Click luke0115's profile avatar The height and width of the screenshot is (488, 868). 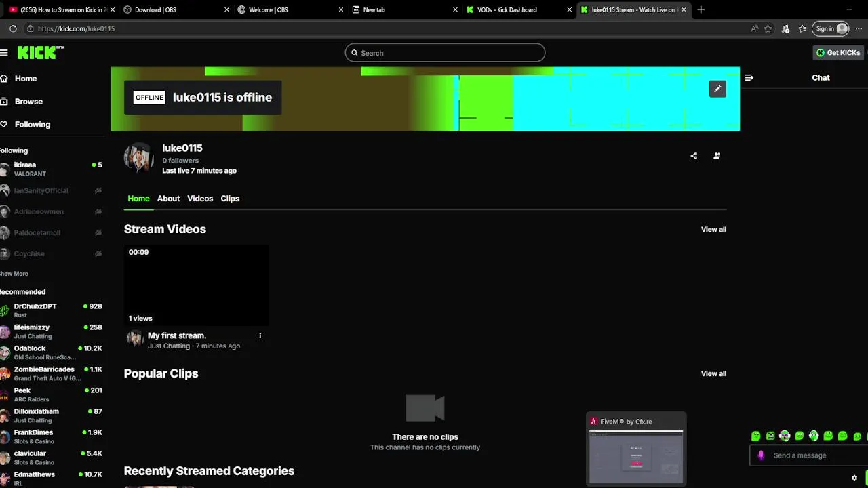pos(139,158)
